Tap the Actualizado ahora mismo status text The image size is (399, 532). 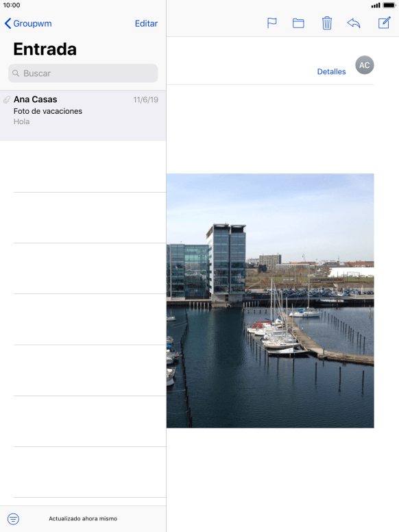tap(83, 518)
